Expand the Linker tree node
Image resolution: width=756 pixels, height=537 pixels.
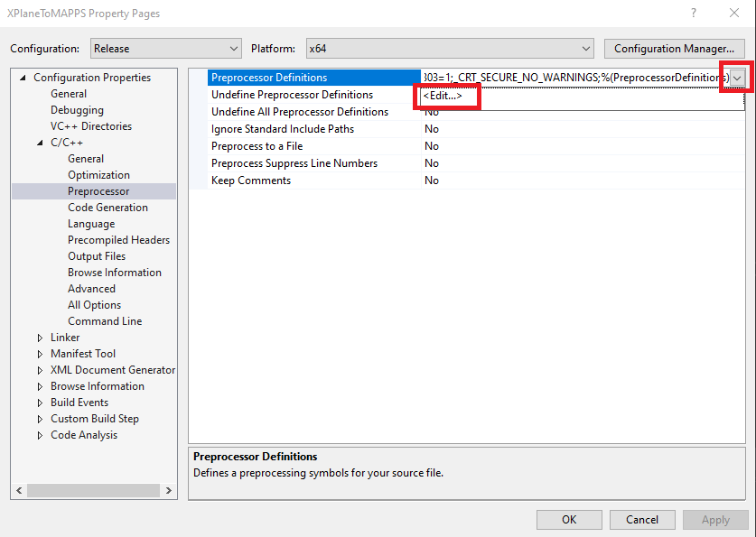click(40, 338)
